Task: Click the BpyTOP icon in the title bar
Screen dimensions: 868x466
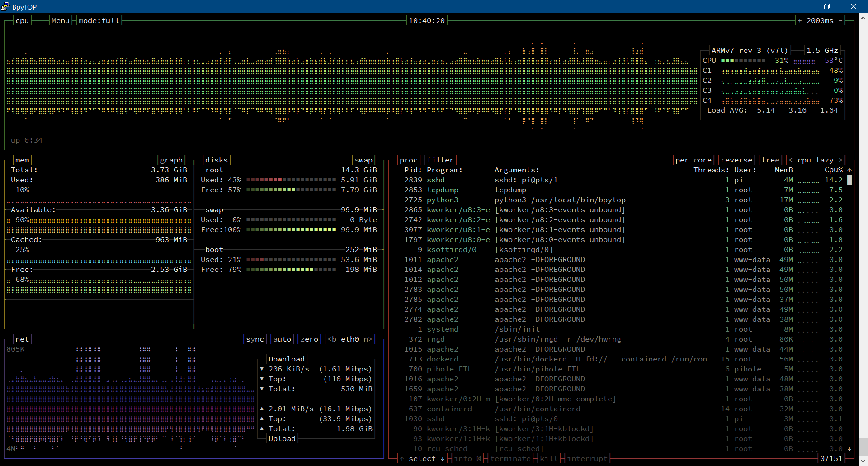Action: point(5,6)
